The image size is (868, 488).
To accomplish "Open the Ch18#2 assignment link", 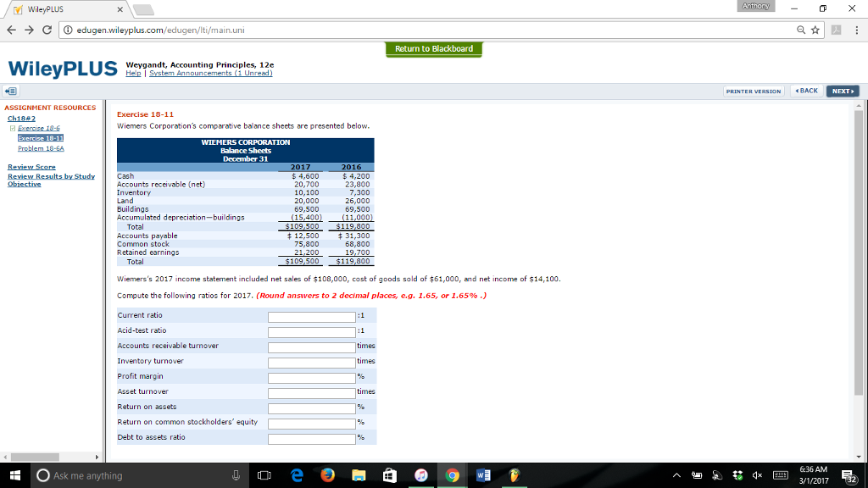I will [x=21, y=119].
